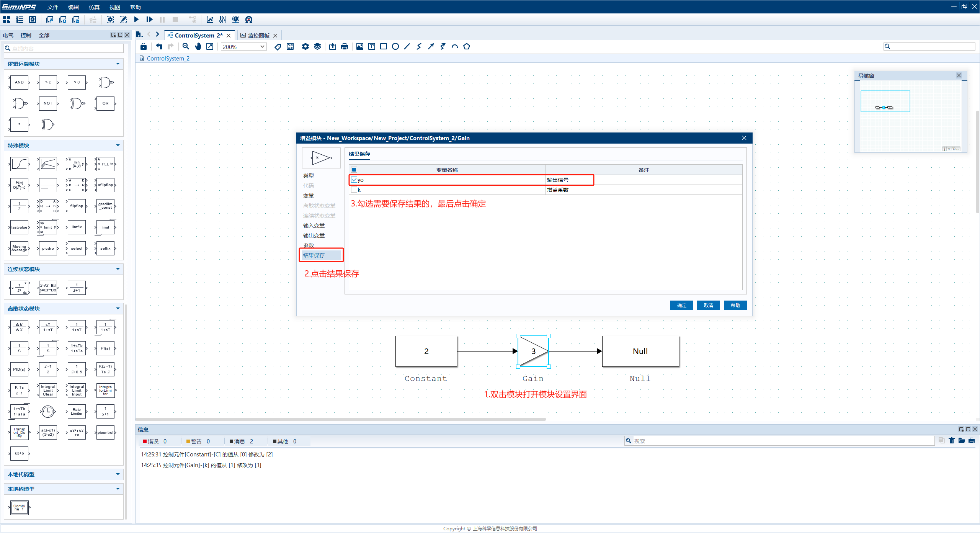Open canvas settings gear icon

click(x=305, y=46)
